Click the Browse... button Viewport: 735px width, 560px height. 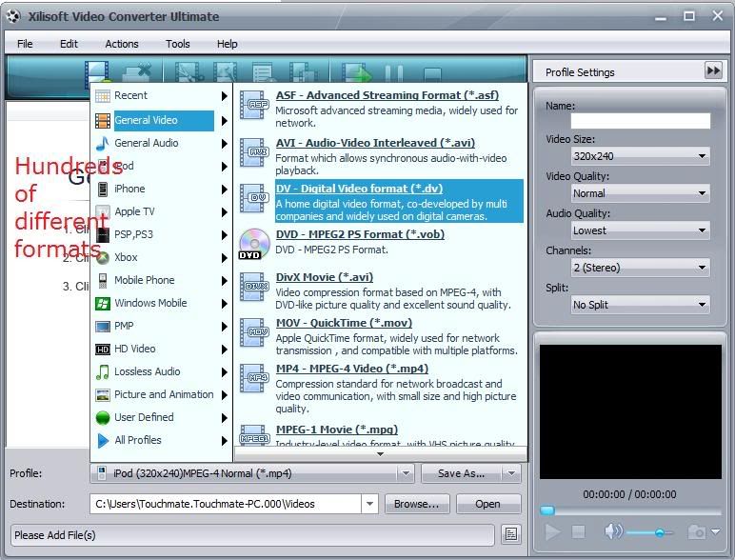[416, 504]
